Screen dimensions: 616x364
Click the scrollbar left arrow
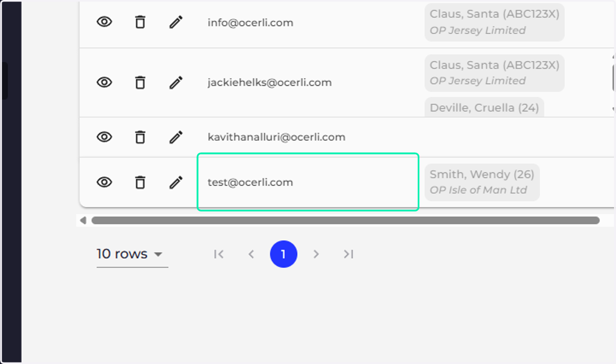(83, 220)
